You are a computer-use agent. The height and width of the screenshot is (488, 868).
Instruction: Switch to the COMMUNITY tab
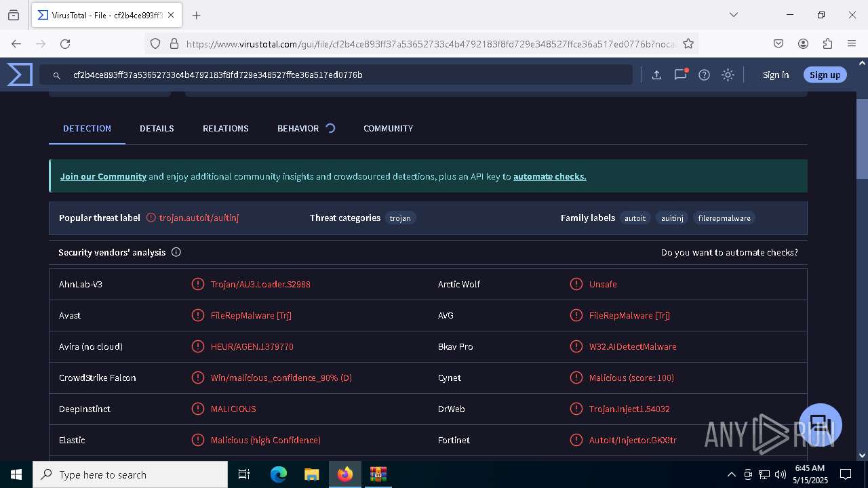pyautogui.click(x=388, y=128)
